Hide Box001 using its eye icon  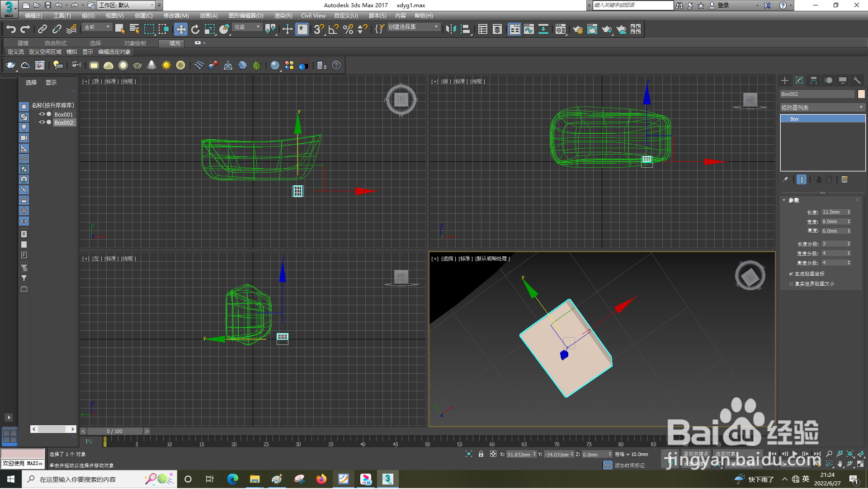point(42,114)
